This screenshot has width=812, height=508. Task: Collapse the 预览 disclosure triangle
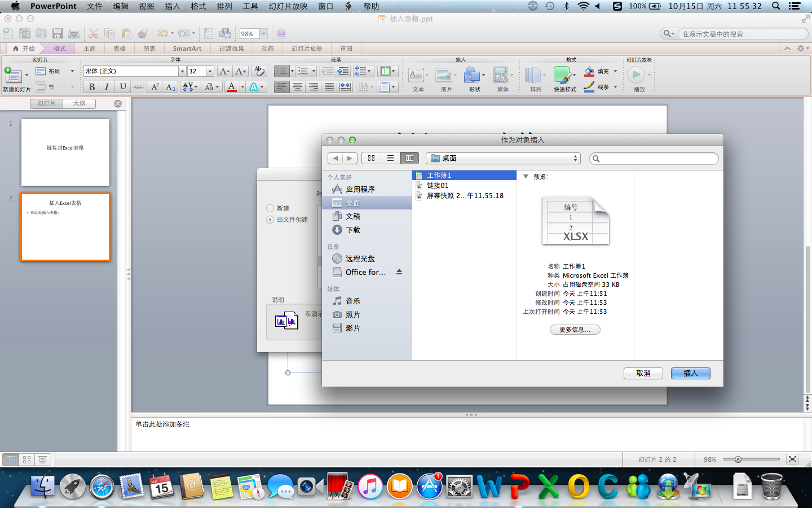526,177
